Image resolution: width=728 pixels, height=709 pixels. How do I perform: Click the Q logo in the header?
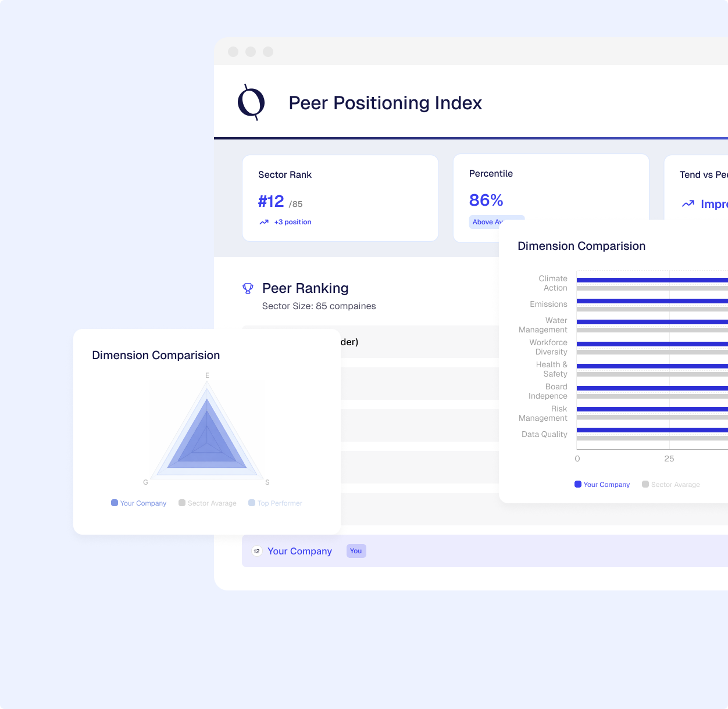click(250, 102)
